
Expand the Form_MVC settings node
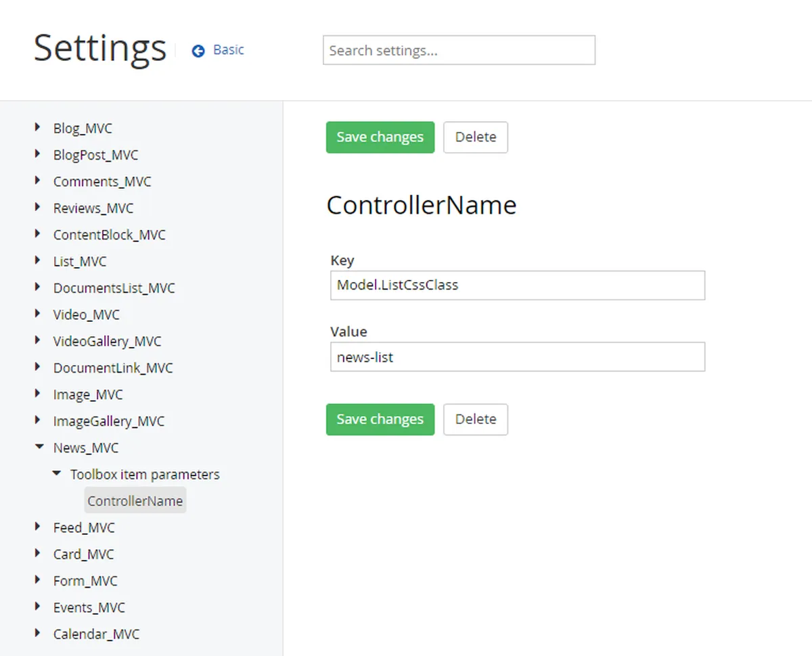(37, 580)
